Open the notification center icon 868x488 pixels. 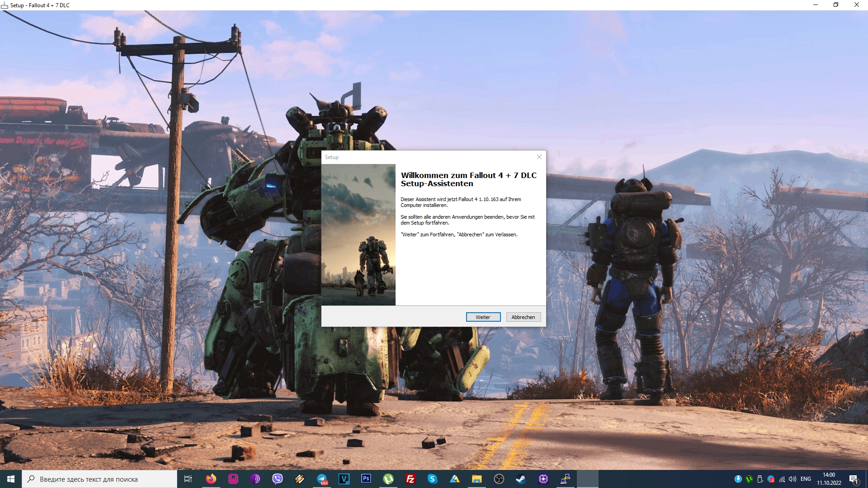pos(854,479)
